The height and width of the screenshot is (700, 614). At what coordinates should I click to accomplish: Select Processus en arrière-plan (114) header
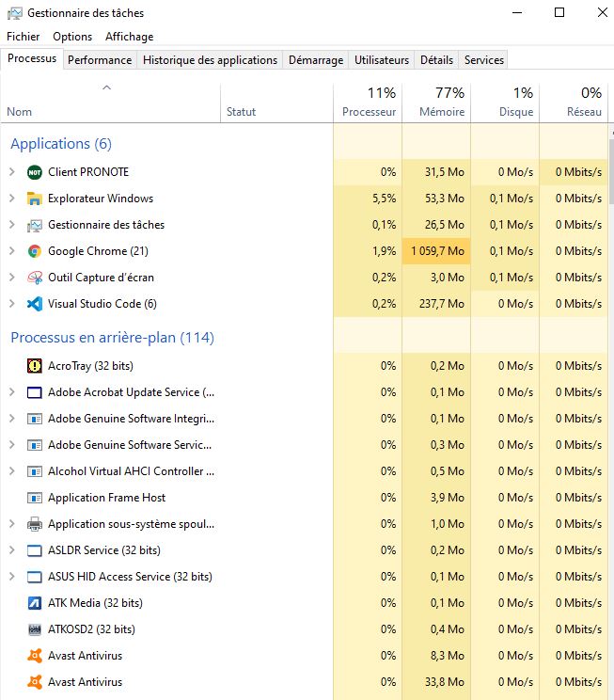pos(113,338)
